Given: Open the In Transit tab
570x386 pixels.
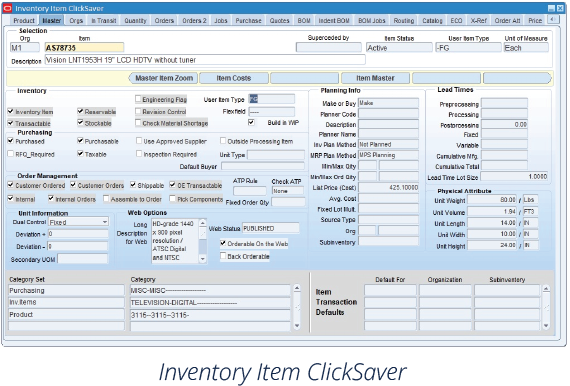Looking at the screenshot, I should (104, 21).
